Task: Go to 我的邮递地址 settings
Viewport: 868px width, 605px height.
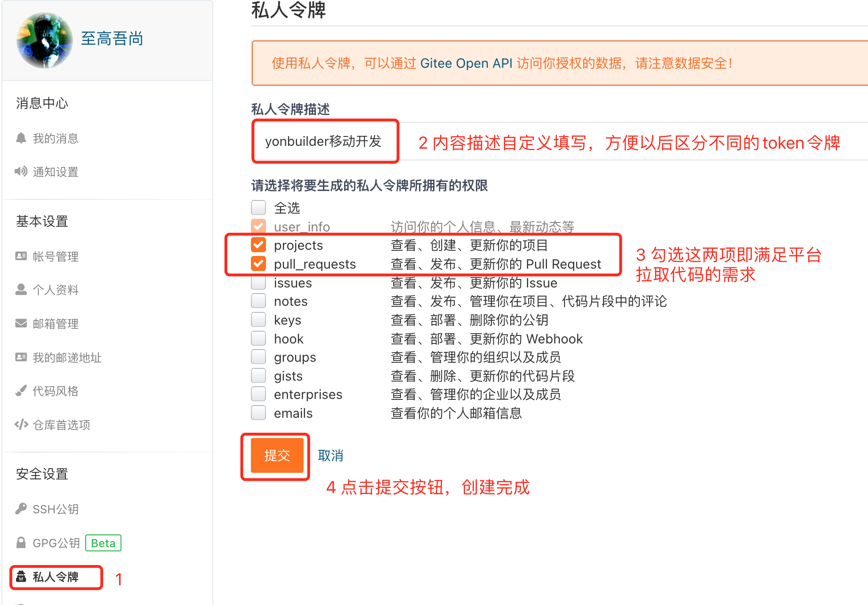Action: click(x=67, y=358)
